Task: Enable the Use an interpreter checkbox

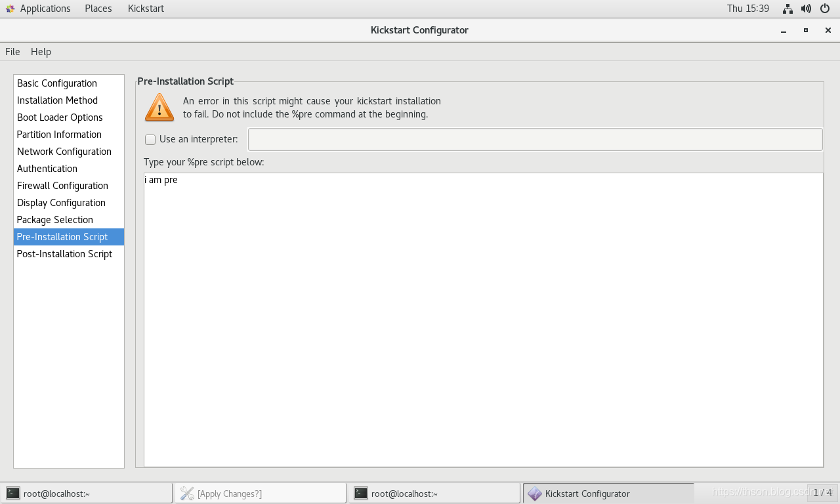Action: tap(150, 139)
